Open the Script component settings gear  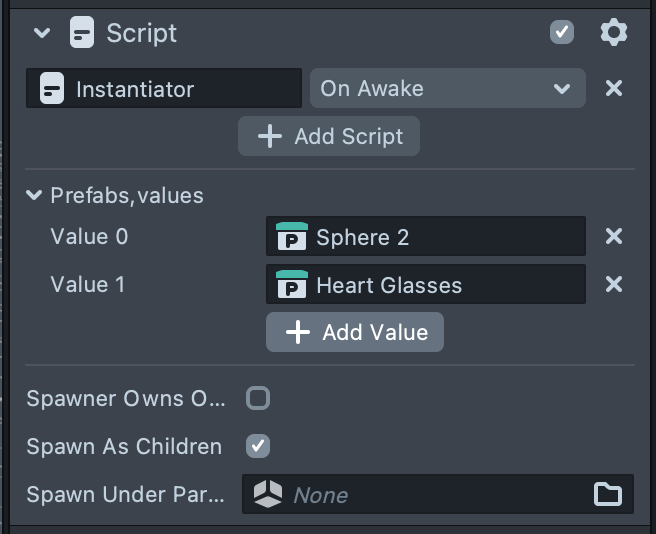pos(613,33)
